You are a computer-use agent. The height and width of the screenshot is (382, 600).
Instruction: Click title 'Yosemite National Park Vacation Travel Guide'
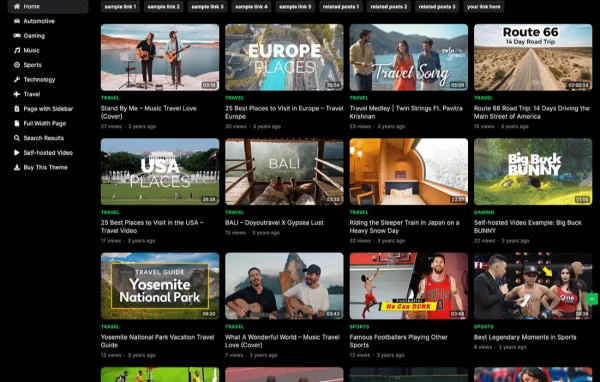[157, 341]
